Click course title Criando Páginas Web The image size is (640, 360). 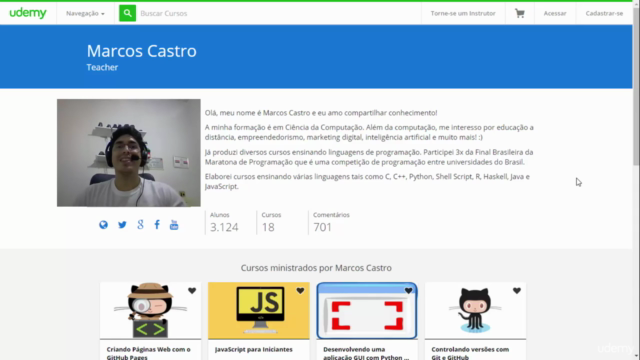[149, 353]
